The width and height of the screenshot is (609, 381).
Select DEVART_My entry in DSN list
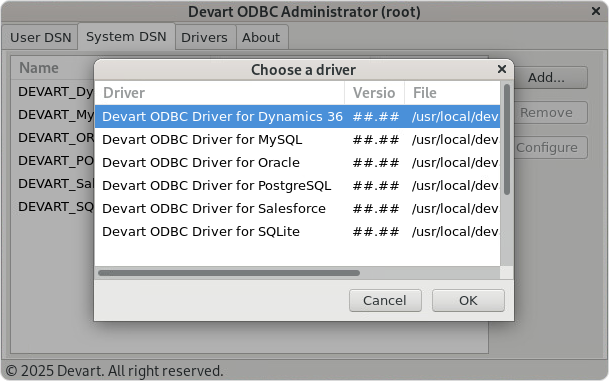[56, 115]
